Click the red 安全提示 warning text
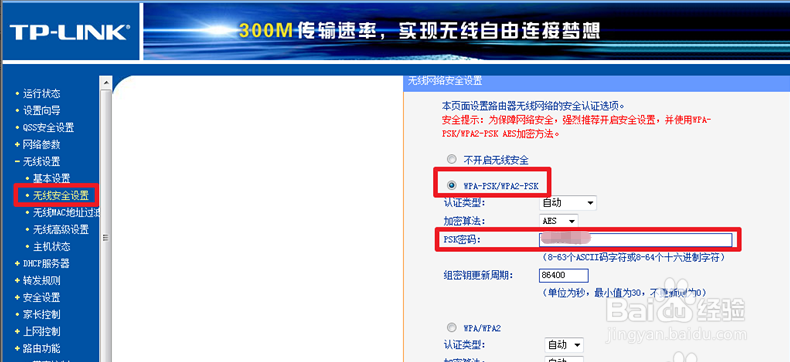The width and height of the screenshot is (790, 362). pos(576,127)
